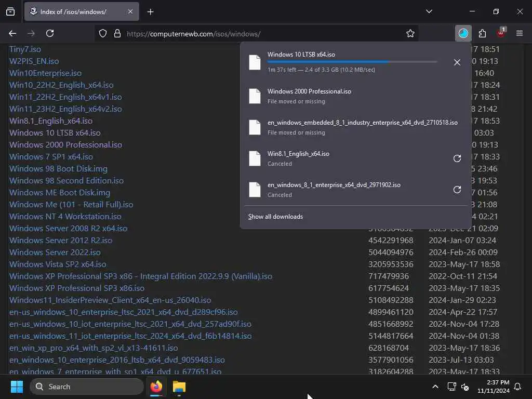Expand the list all tabs chevron

point(429,11)
